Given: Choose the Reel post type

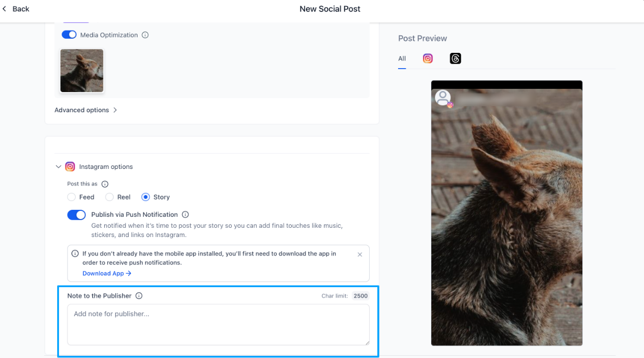Looking at the screenshot, I should click(110, 197).
